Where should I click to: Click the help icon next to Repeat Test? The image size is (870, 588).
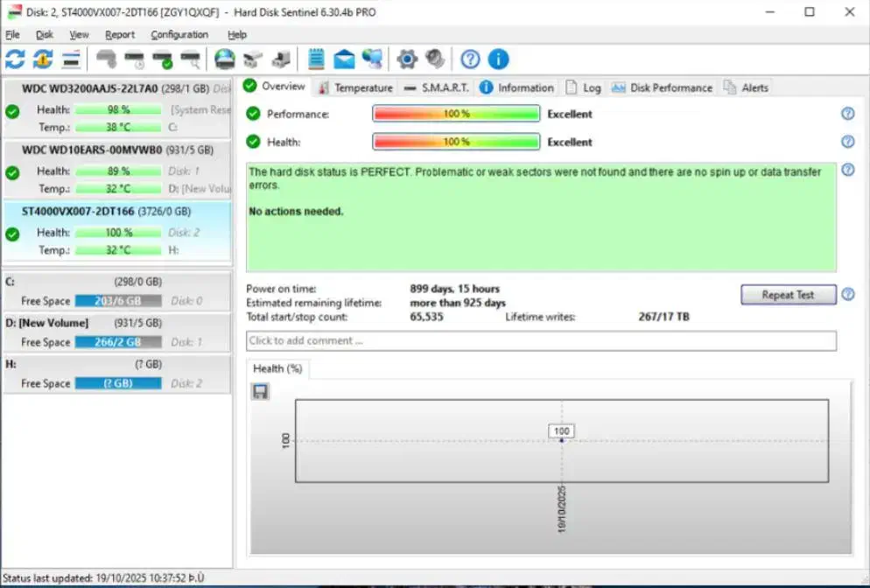(x=847, y=295)
